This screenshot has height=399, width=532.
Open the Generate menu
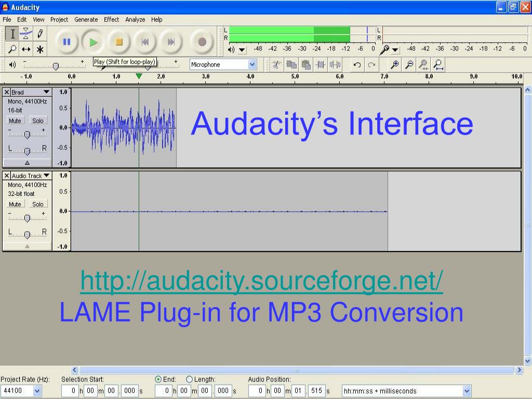(x=86, y=19)
